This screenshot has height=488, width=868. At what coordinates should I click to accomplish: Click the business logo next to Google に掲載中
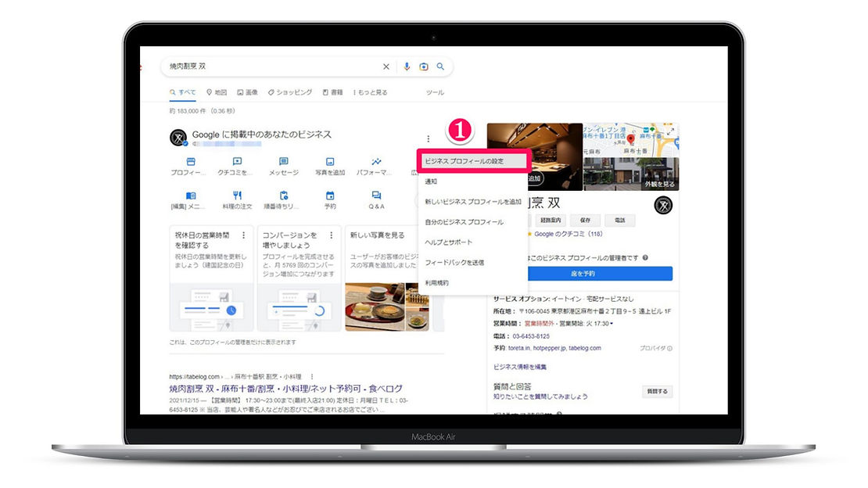178,138
